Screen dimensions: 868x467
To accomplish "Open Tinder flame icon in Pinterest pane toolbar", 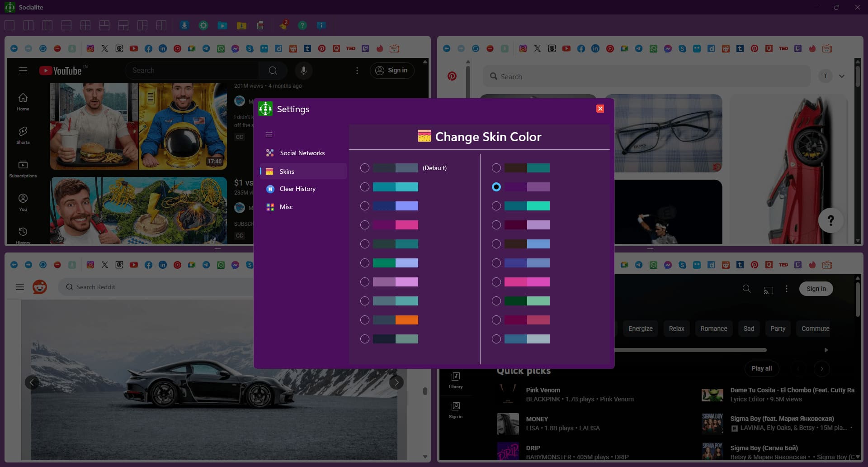I will [x=812, y=48].
